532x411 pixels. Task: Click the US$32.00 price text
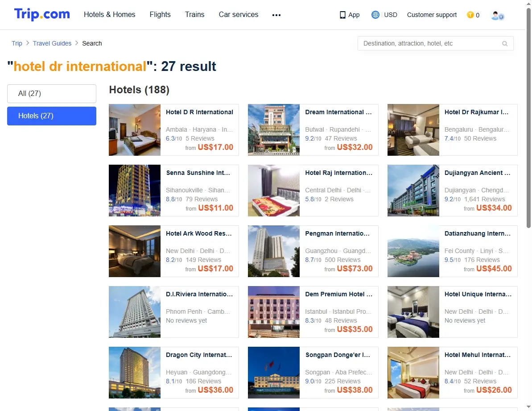pyautogui.click(x=355, y=148)
